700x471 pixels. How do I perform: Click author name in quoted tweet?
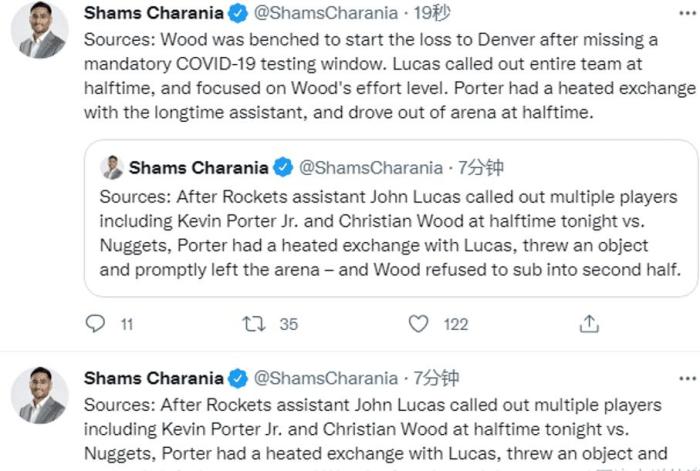coord(199,167)
